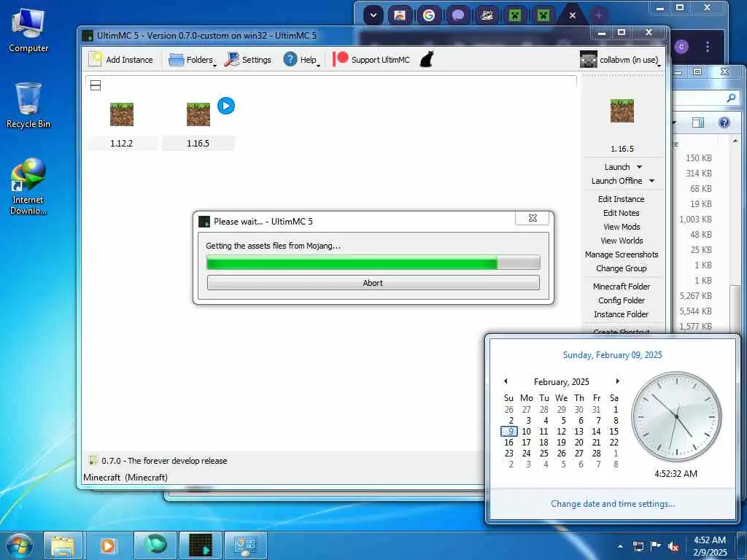Click the 1.16.5 side panel instance icon
This screenshot has height=560, width=747.
coord(622,111)
